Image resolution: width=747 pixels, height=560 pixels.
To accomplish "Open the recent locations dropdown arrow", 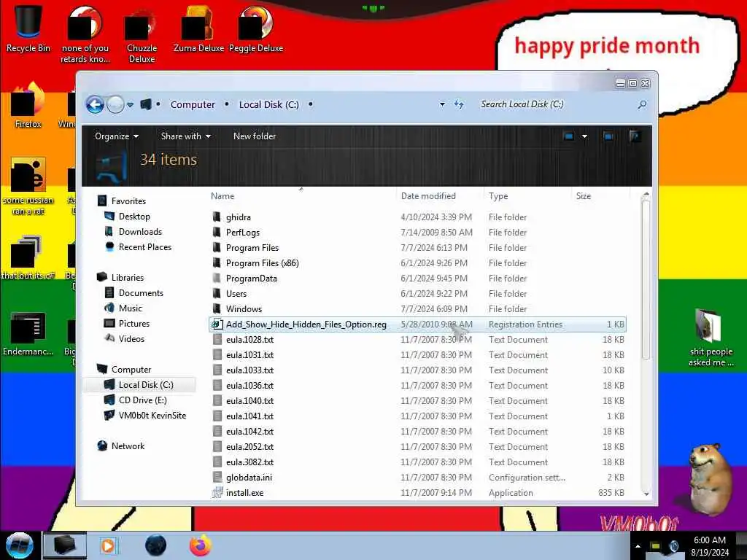I will (x=130, y=105).
